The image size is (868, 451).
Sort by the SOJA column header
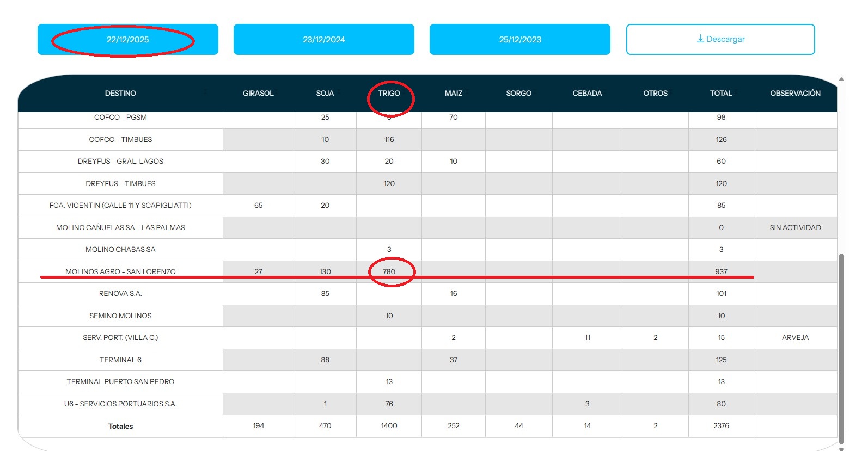[325, 93]
